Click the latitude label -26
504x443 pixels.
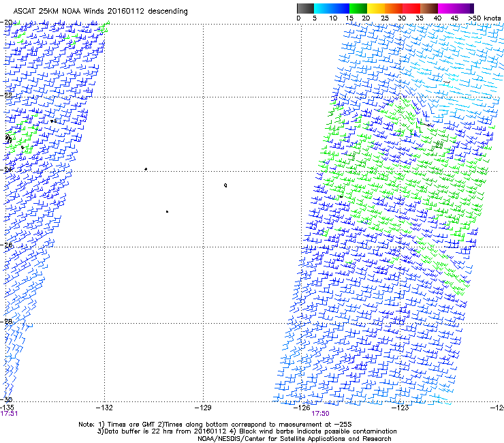pyautogui.click(x=6, y=245)
